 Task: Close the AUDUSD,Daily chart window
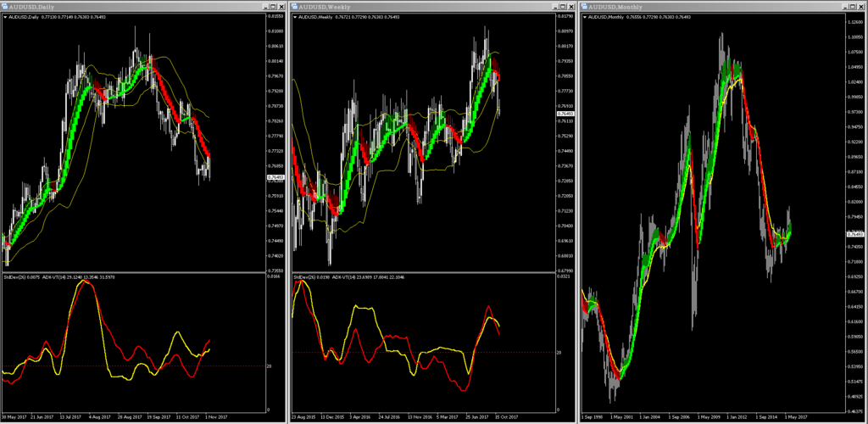[x=282, y=7]
